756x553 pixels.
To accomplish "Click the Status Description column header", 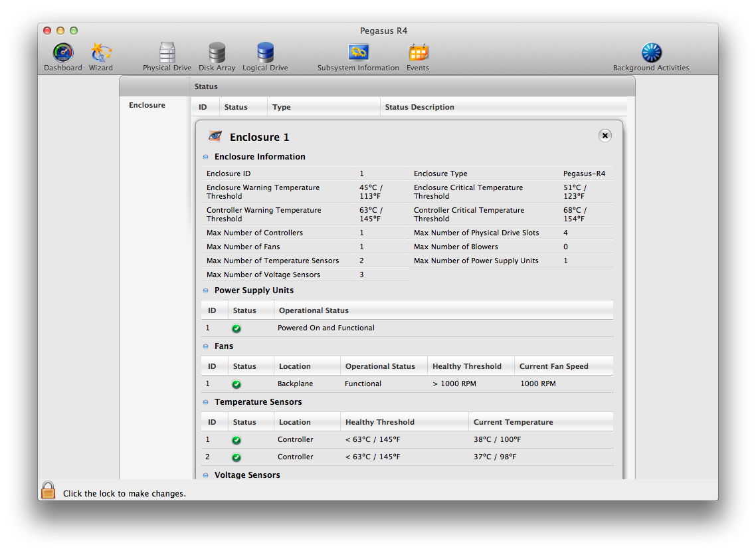I will [x=420, y=107].
